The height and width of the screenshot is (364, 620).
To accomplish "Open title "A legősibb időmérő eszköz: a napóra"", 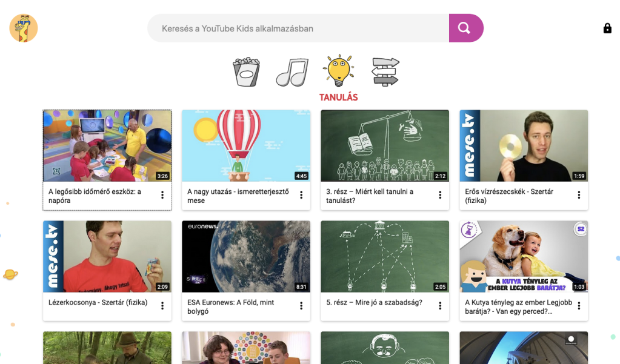I will tap(95, 196).
